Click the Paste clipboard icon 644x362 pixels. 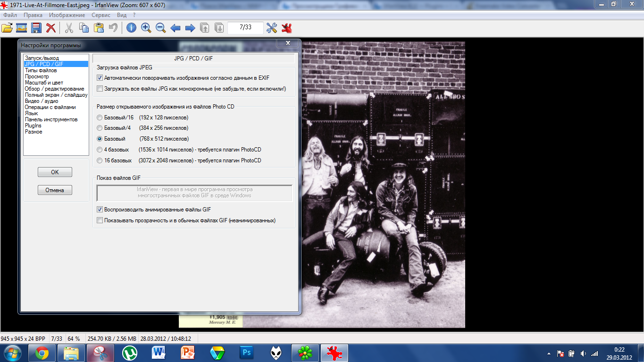[98, 28]
